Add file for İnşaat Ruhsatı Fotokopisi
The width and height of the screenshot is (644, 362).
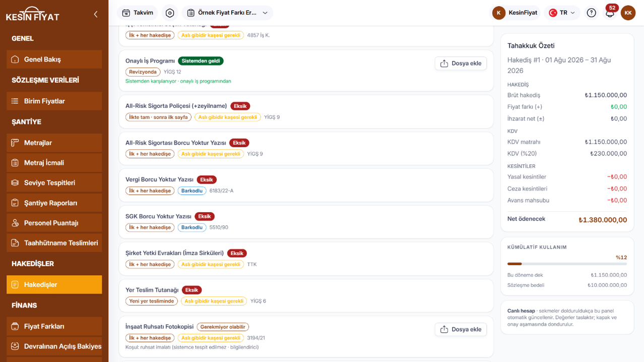(461, 329)
